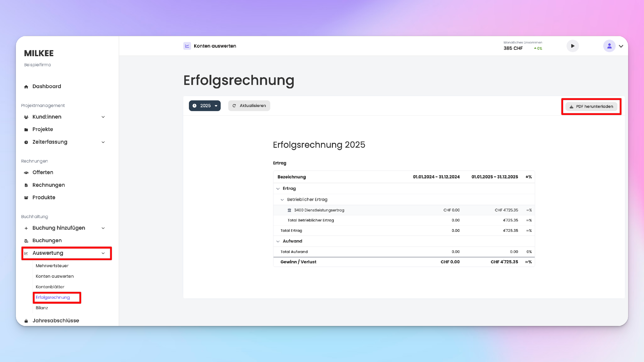Collapse the Betrieblicher Ertrag row
This screenshot has height=362, width=644.
coord(282,200)
